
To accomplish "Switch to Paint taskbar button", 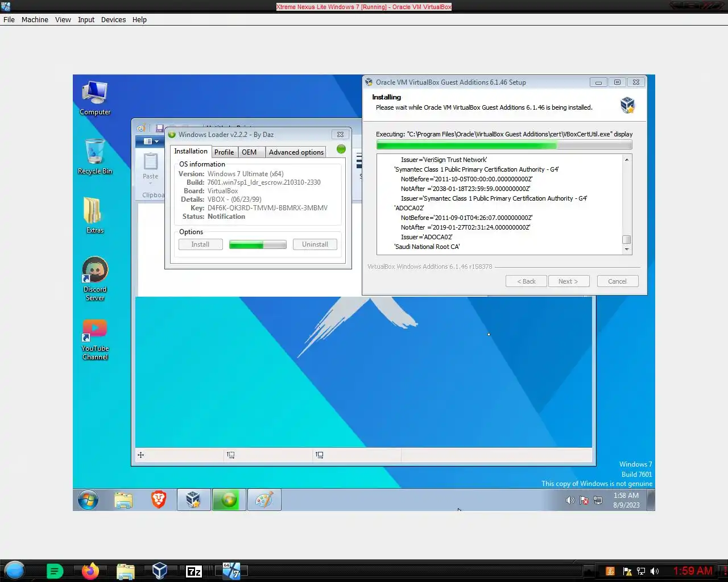I will pyautogui.click(x=264, y=500).
